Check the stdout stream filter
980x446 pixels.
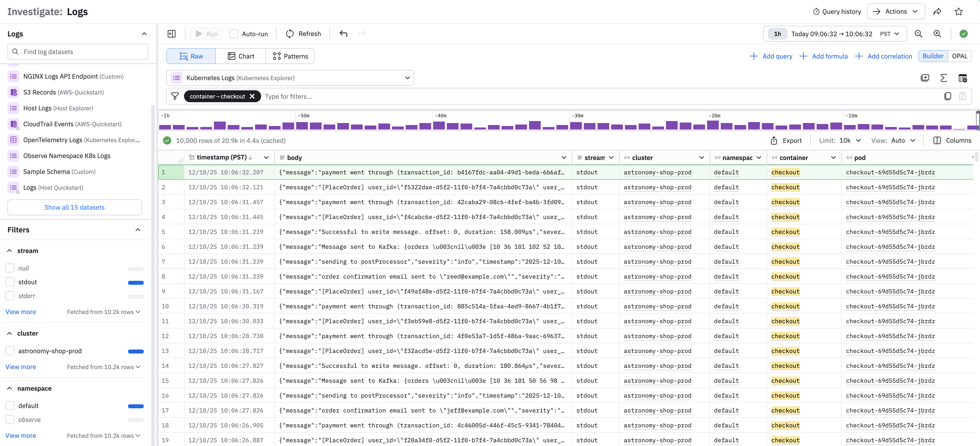[10, 282]
